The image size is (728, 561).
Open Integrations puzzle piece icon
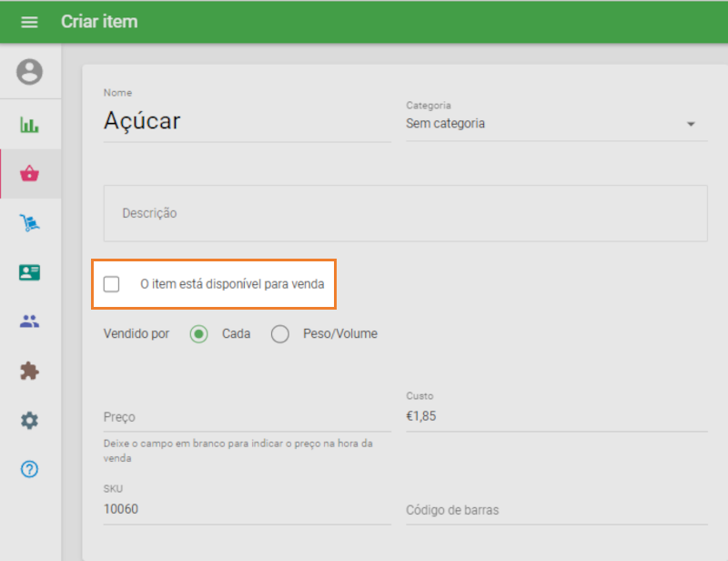(x=29, y=371)
